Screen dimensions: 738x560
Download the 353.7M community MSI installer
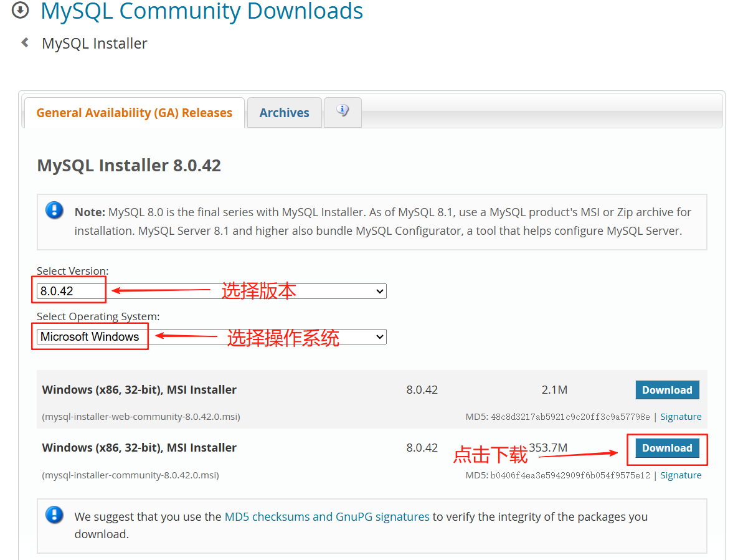click(x=667, y=448)
